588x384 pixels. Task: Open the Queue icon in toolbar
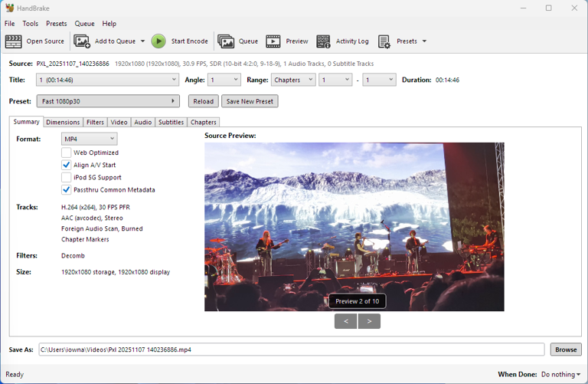pos(226,41)
